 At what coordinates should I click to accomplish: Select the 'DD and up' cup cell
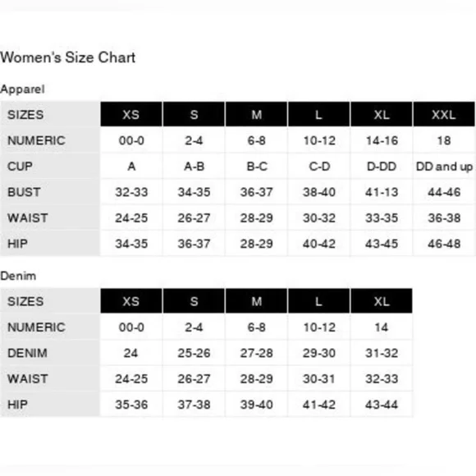444,167
